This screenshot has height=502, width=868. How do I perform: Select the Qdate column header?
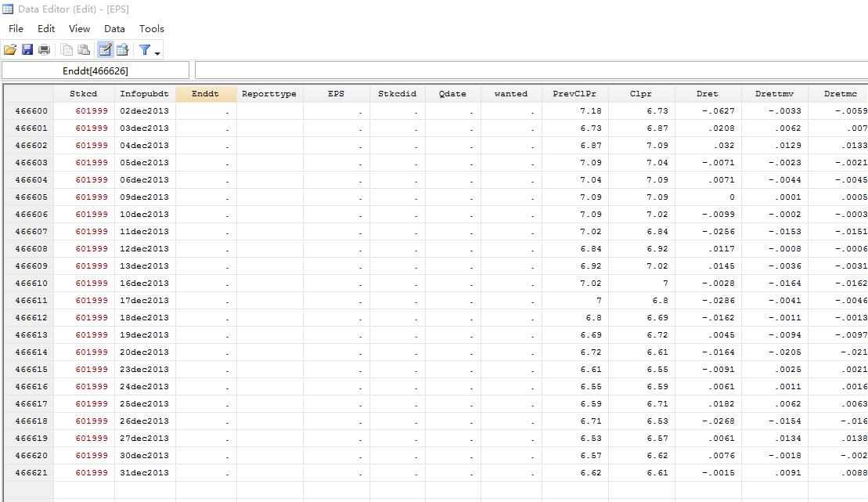[453, 94]
